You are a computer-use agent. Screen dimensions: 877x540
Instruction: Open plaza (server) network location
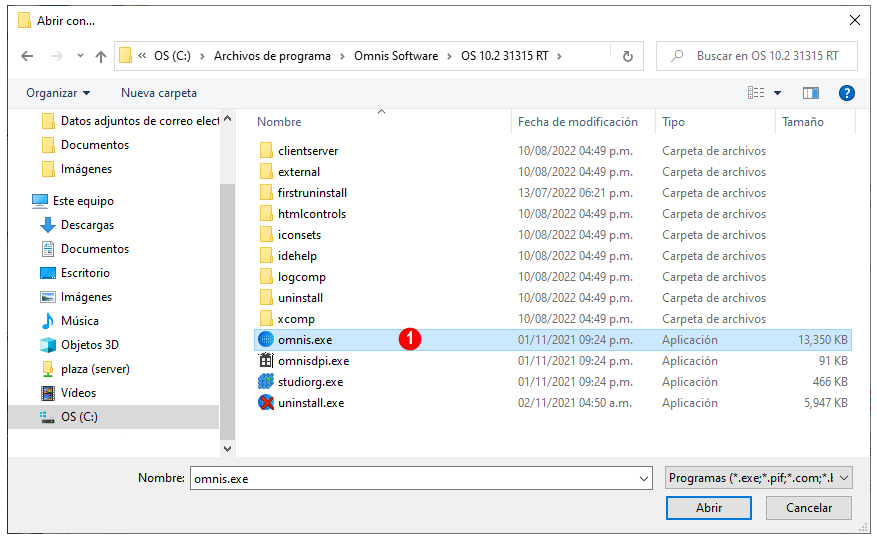[x=85, y=369]
